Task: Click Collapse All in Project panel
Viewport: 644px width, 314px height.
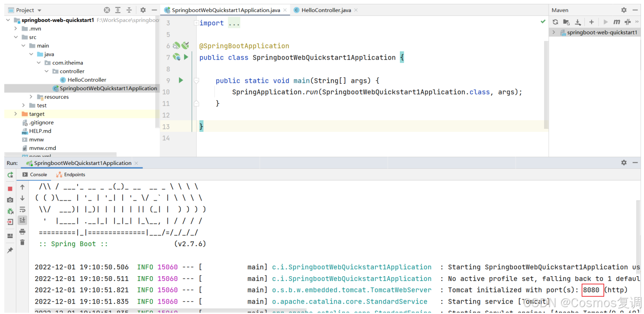Action: [x=129, y=10]
